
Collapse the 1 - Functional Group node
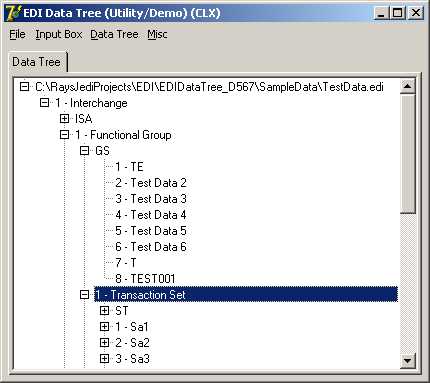click(64, 135)
